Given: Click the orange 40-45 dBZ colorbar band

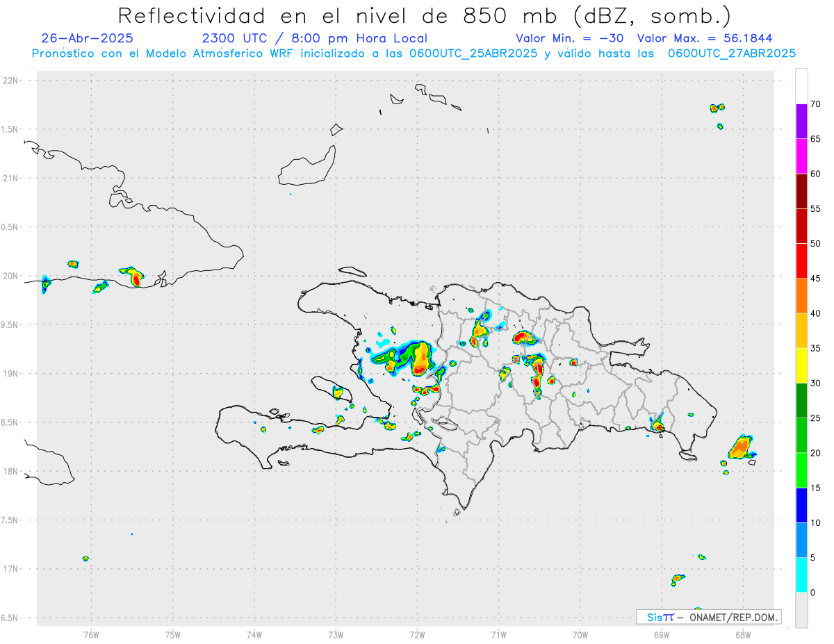Looking at the screenshot, I should [801, 296].
